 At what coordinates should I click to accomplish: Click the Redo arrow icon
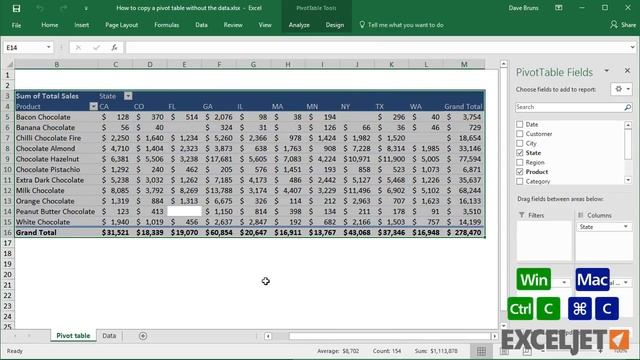63,8
